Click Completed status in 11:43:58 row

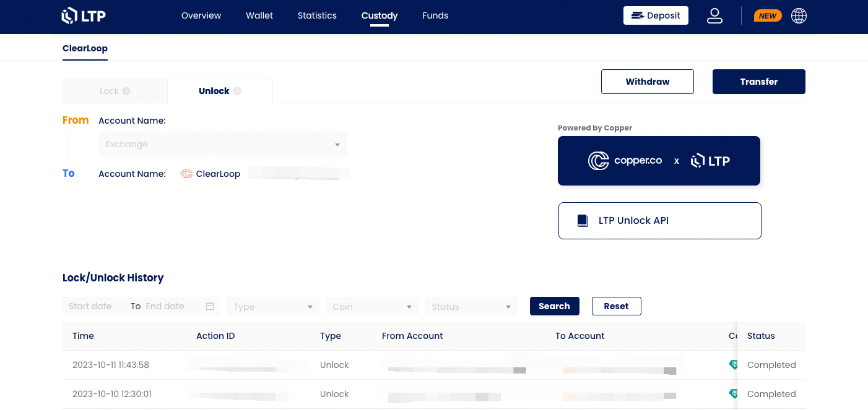[x=771, y=365]
